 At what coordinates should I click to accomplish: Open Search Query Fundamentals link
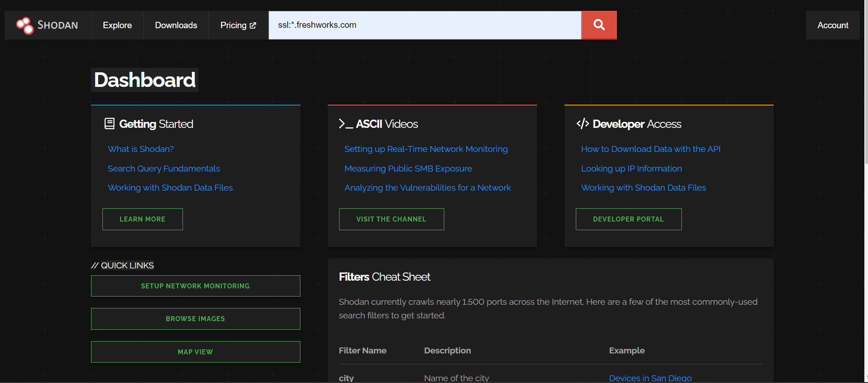[164, 169]
